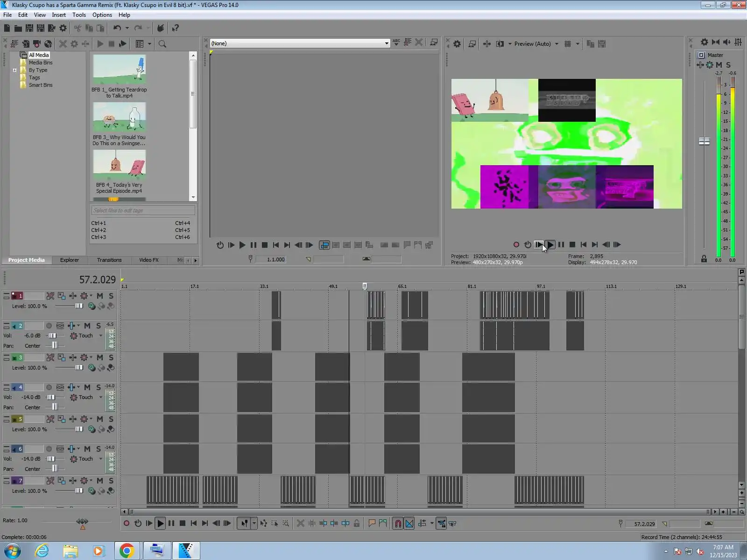This screenshot has width=747, height=560.
Task: Mute audio track 2
Action: tap(87, 326)
